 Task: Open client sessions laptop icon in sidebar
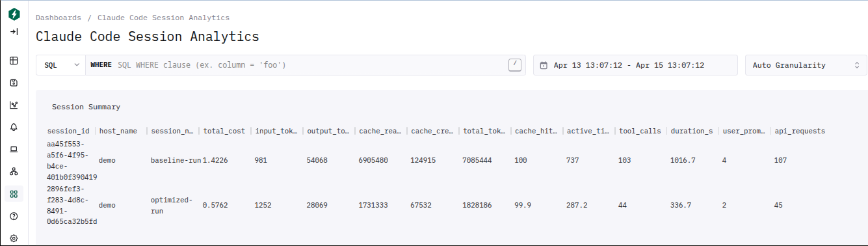[14, 149]
